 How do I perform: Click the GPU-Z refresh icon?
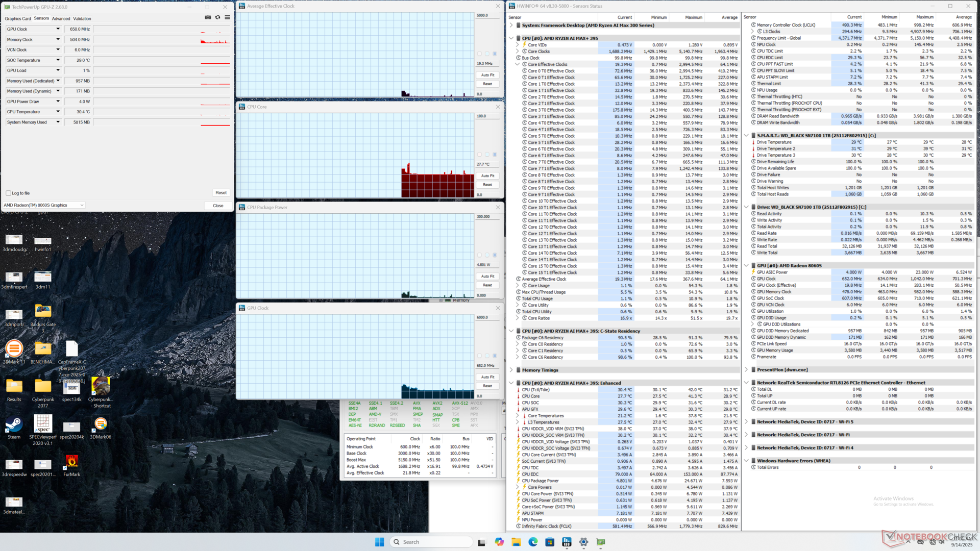click(217, 17)
